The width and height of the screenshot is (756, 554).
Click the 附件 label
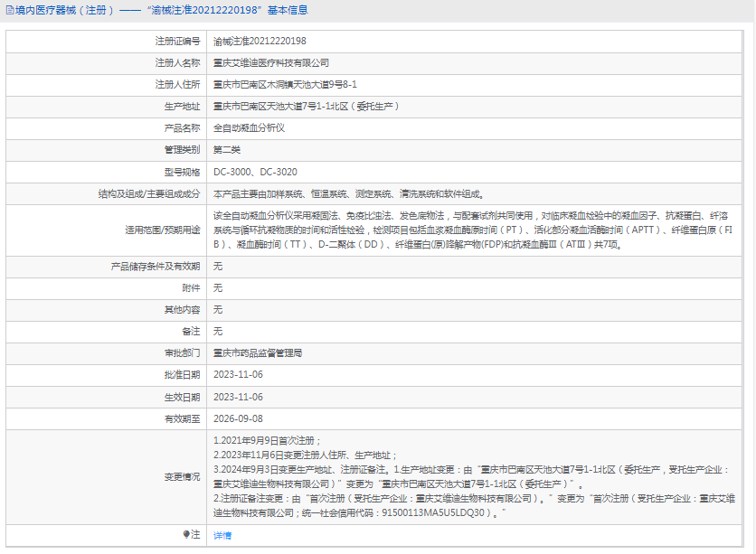[191, 288]
